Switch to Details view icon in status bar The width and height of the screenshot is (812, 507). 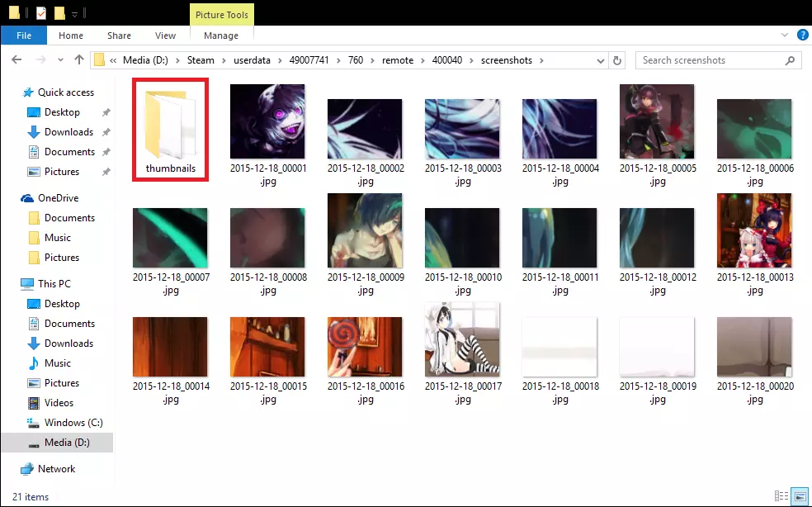pyautogui.click(x=781, y=496)
